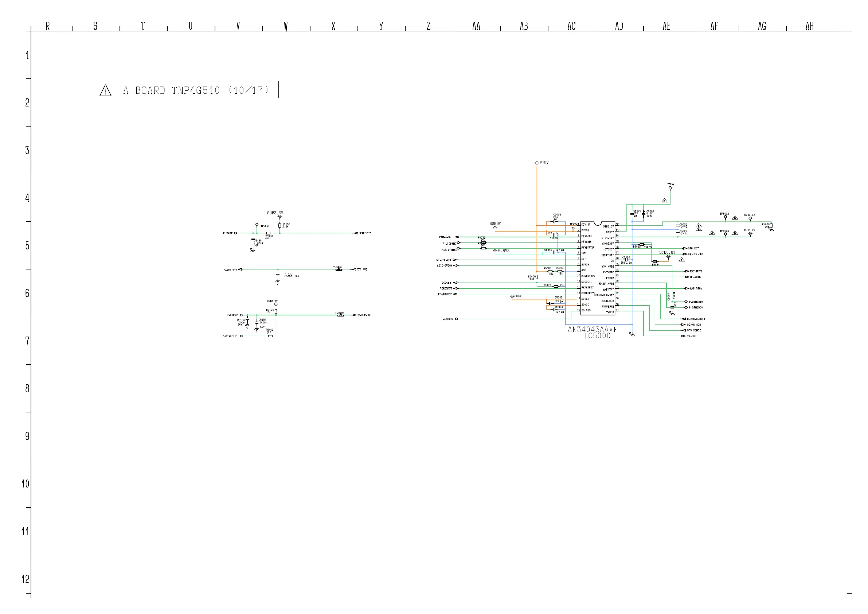Click column header AC in top ruler

coord(572,26)
